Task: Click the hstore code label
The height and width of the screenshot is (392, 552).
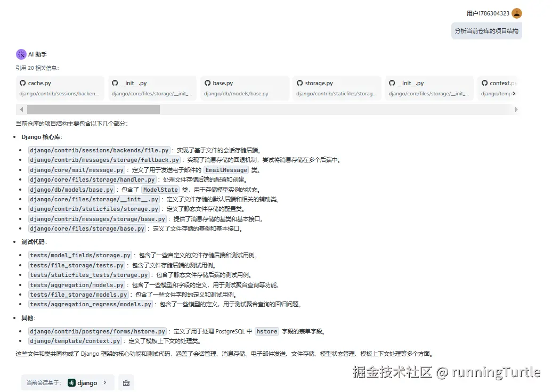Action: (x=267, y=331)
